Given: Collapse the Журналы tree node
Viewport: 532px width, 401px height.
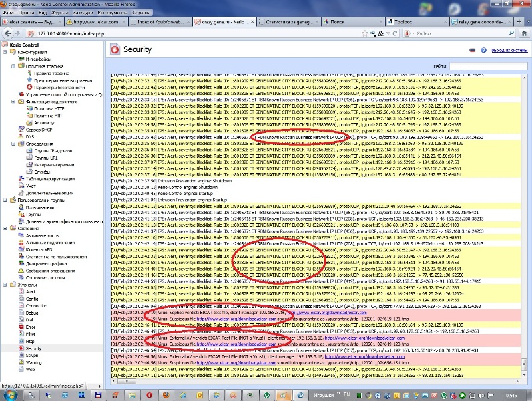Looking at the screenshot, I should [5, 285].
